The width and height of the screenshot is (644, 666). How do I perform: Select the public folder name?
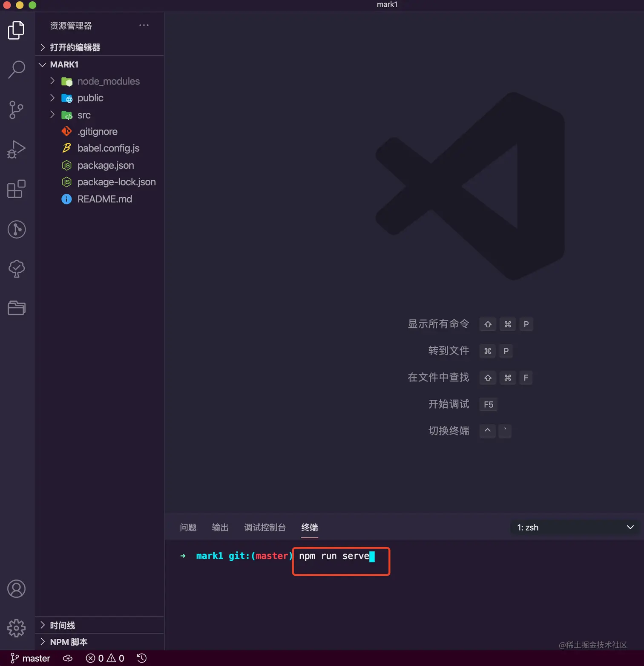tap(90, 98)
